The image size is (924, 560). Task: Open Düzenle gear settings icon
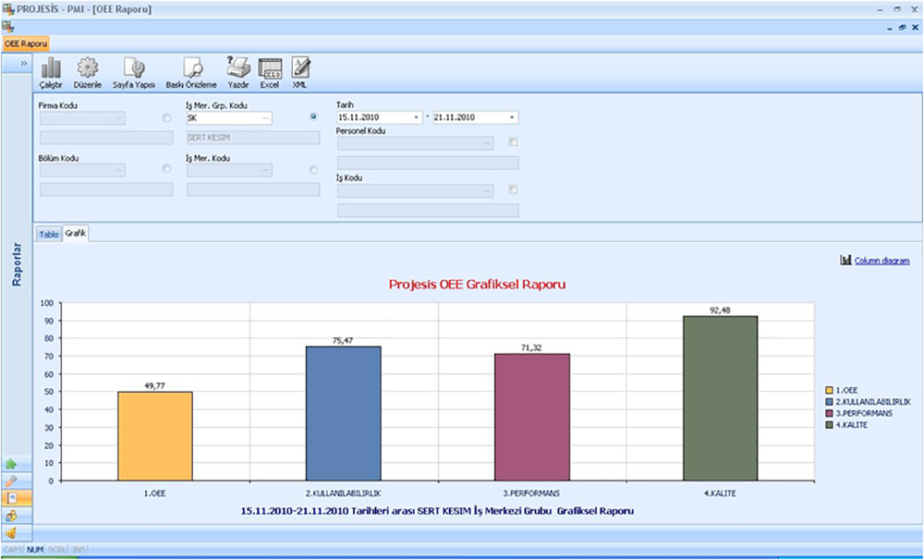pyautogui.click(x=87, y=71)
